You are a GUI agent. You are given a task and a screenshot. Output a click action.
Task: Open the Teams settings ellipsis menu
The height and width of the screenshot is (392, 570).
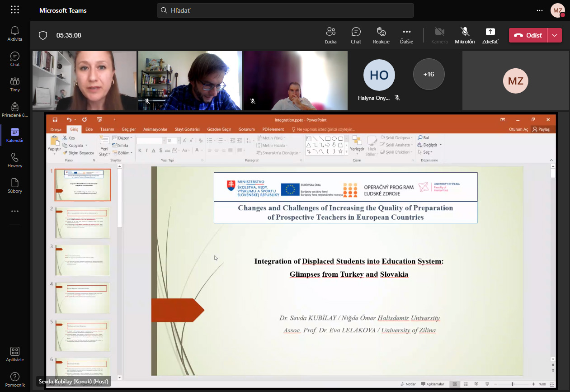(539, 10)
